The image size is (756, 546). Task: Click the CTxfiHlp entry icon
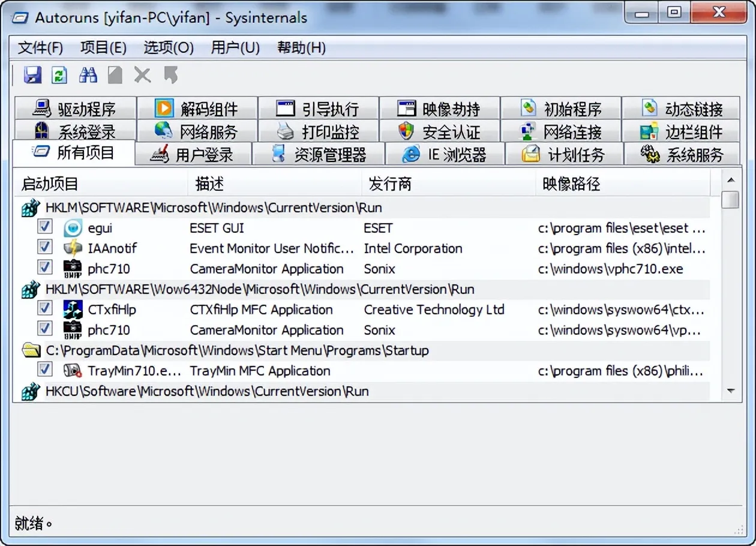click(x=73, y=310)
